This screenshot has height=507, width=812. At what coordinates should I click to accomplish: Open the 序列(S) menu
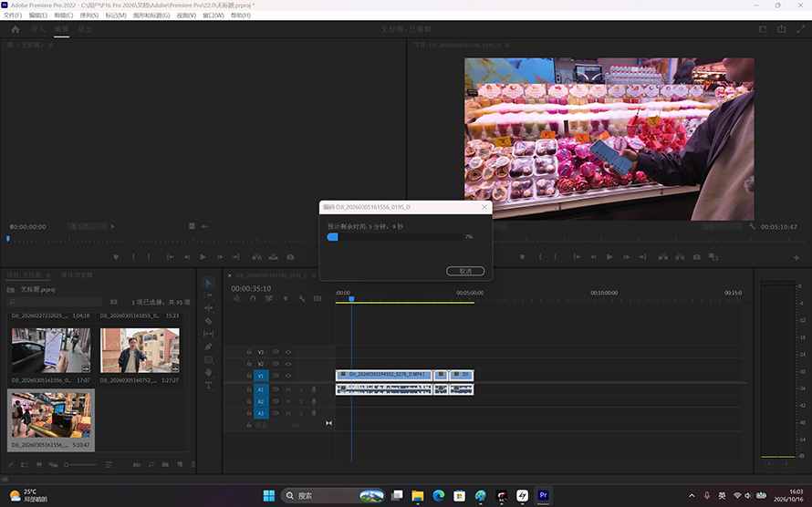[88, 16]
